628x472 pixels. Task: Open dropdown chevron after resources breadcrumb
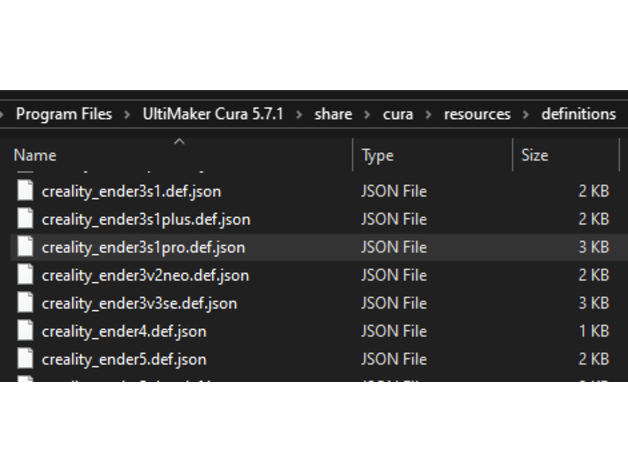pos(526,114)
